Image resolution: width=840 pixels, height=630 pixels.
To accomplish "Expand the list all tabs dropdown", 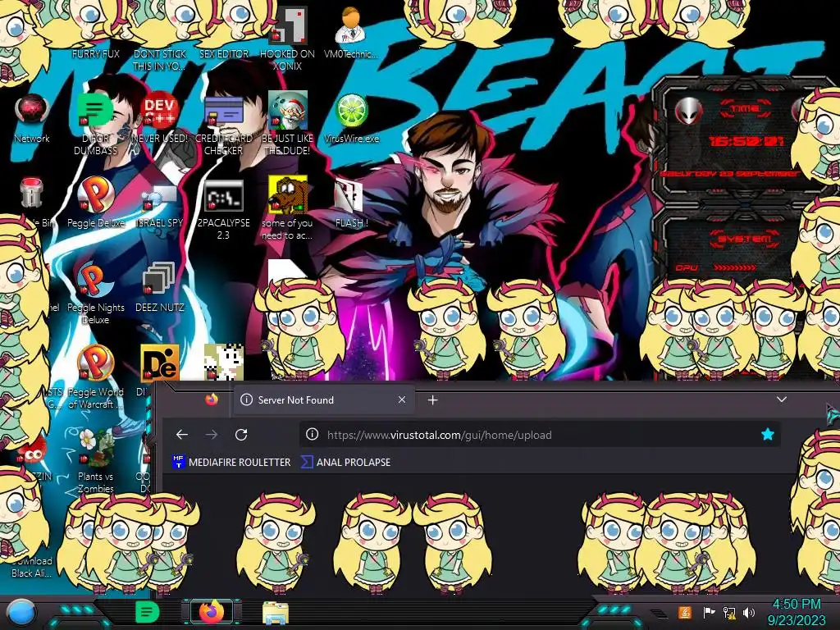I will (782, 399).
